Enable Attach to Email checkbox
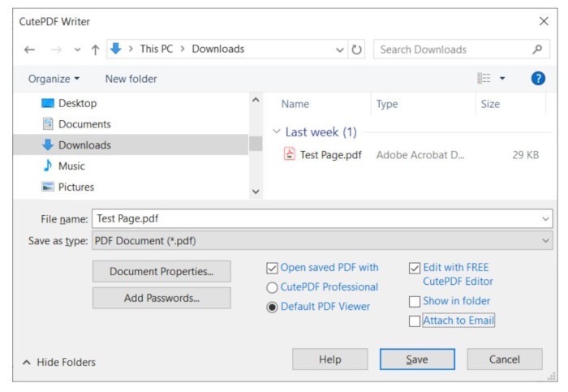Screen dimensions: 568x392 pos(415,321)
